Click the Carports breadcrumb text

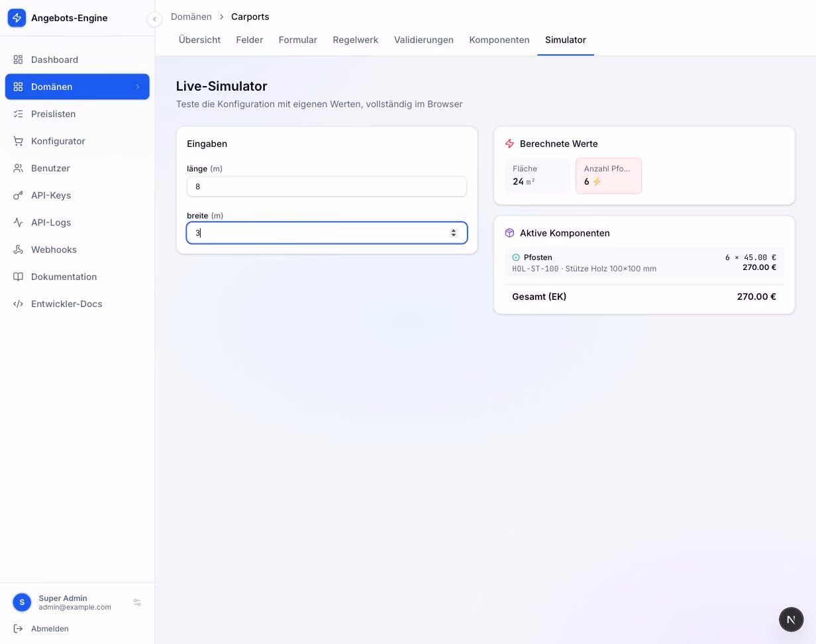(x=250, y=17)
